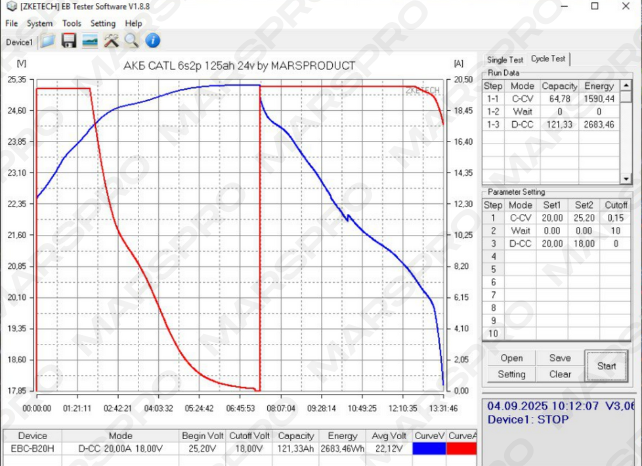Image resolution: width=642 pixels, height=466 pixels.
Task: Open the Tools menu
Action: [72, 23]
